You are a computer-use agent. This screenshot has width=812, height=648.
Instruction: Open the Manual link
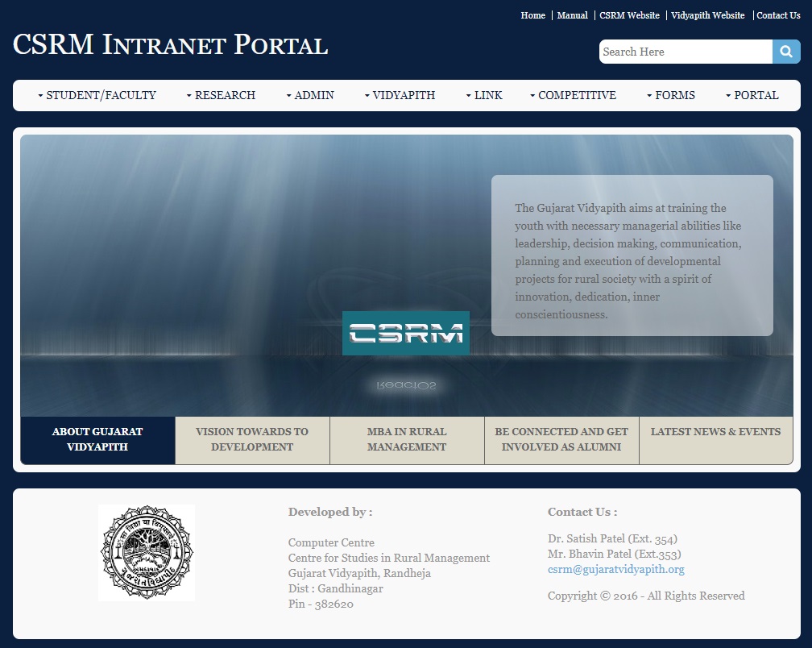(x=572, y=15)
